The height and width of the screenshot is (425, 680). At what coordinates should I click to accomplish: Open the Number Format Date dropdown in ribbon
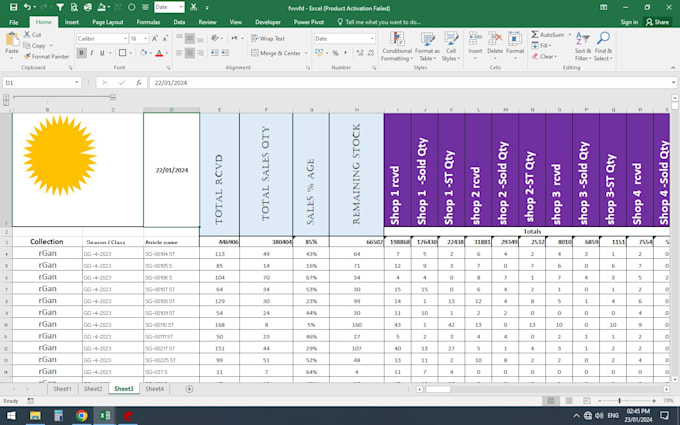coord(372,39)
